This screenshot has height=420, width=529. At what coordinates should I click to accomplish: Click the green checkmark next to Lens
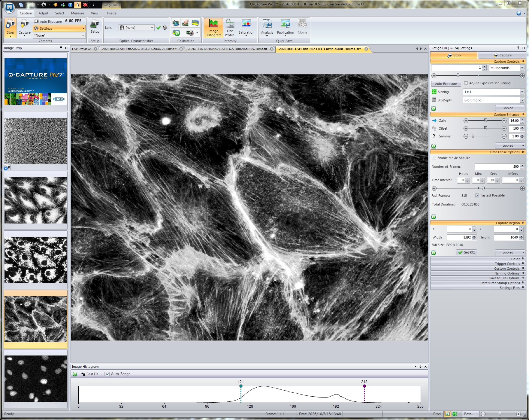[159, 28]
